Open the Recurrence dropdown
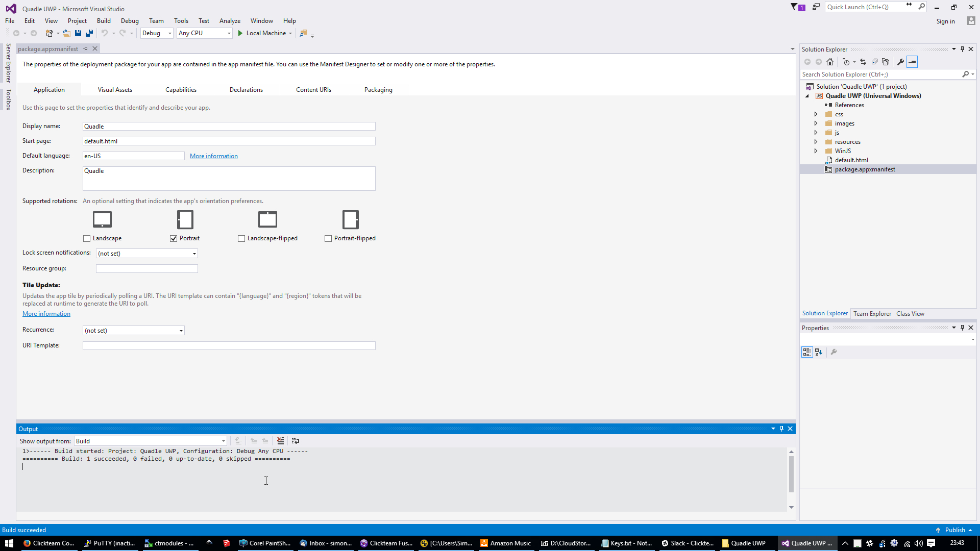The image size is (980, 551). pos(181,330)
